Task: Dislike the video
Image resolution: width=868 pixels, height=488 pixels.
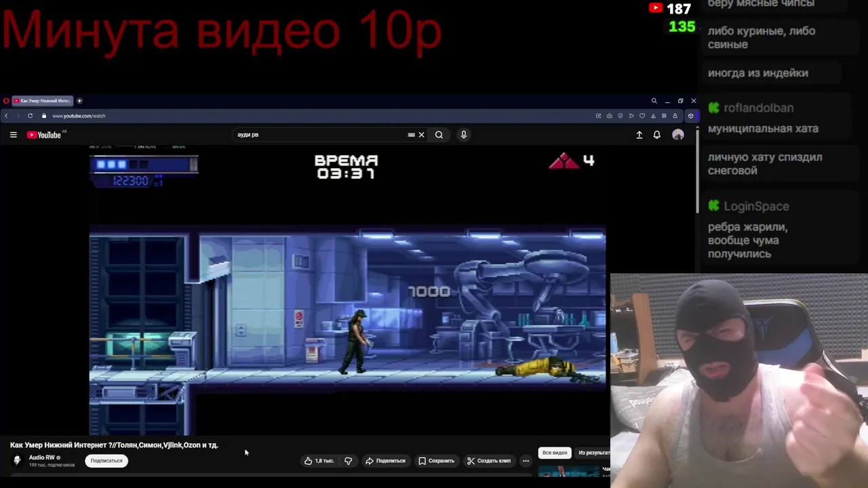Action: click(x=348, y=461)
